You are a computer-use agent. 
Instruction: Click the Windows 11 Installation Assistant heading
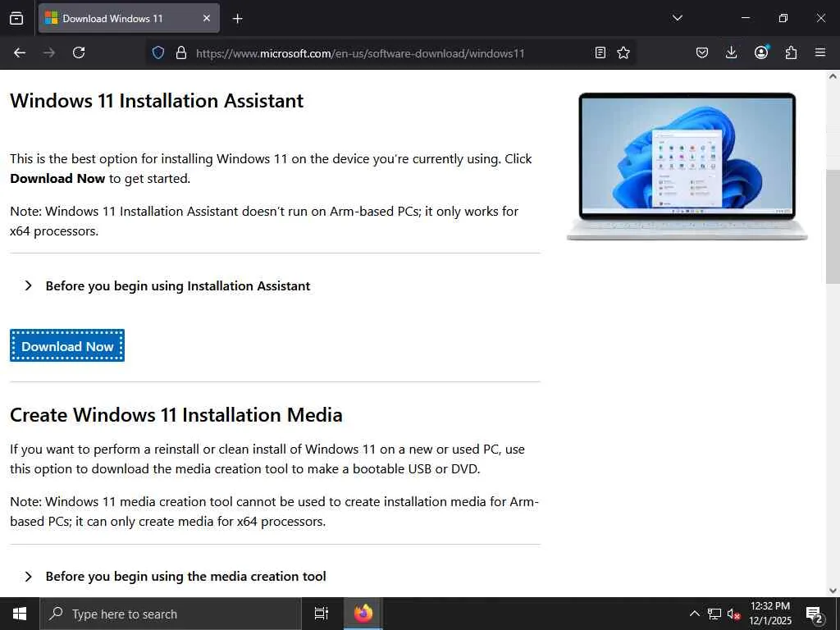157,100
